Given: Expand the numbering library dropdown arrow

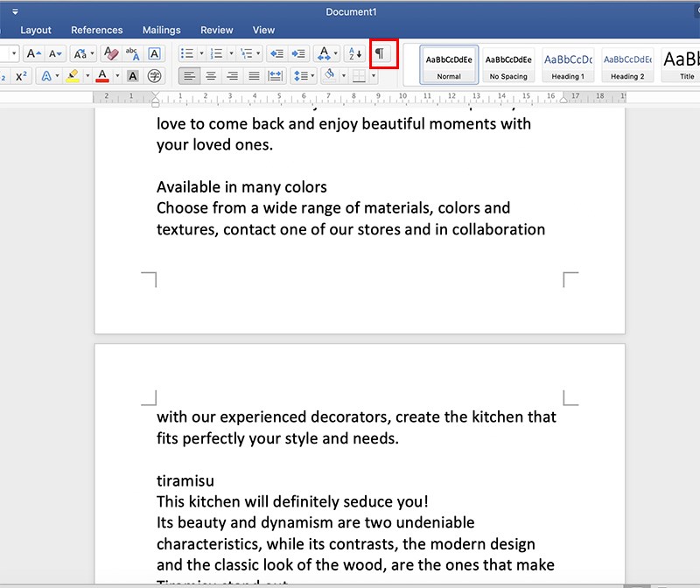Looking at the screenshot, I should coord(231,54).
